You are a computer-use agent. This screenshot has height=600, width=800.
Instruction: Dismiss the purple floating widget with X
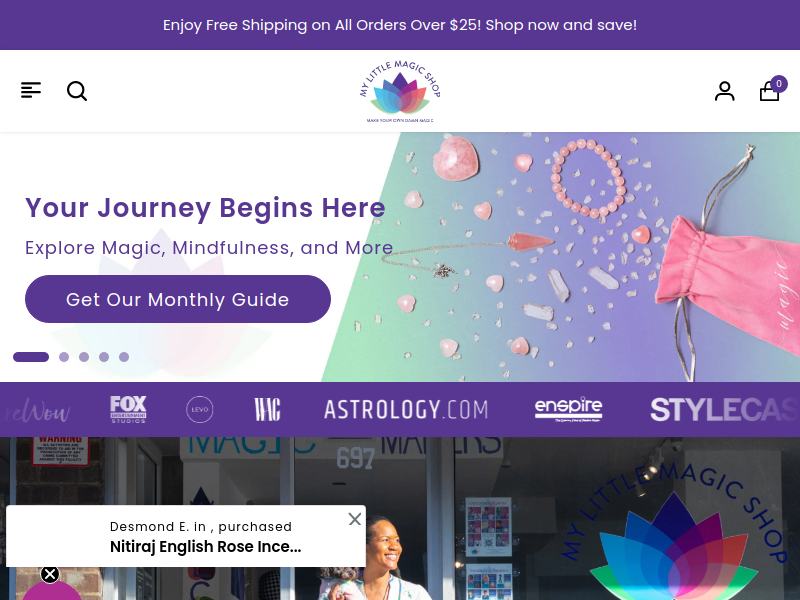pos(50,574)
